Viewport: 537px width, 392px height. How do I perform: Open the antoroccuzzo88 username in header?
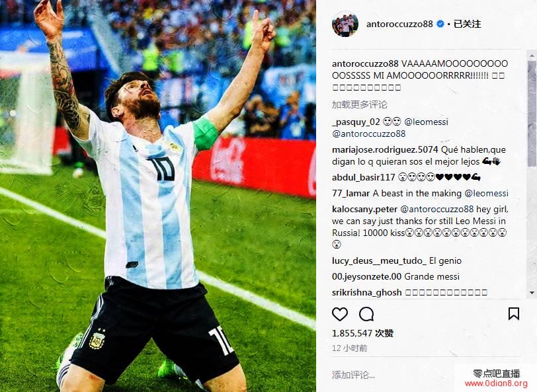click(399, 24)
